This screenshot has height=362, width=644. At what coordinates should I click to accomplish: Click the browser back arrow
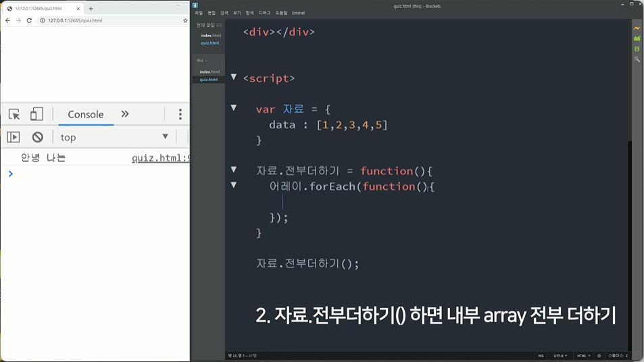8,20
